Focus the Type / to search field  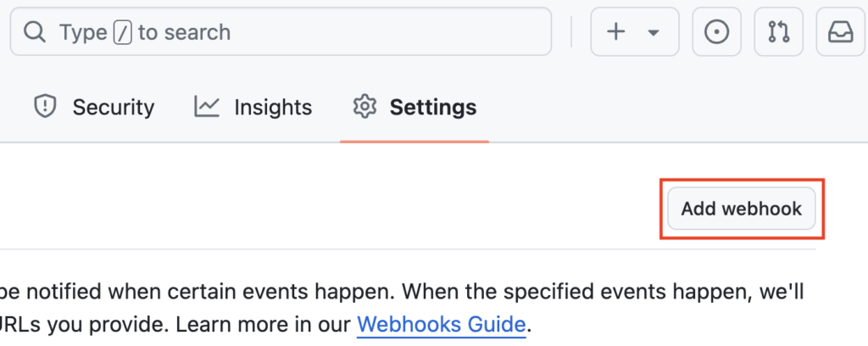(x=281, y=31)
